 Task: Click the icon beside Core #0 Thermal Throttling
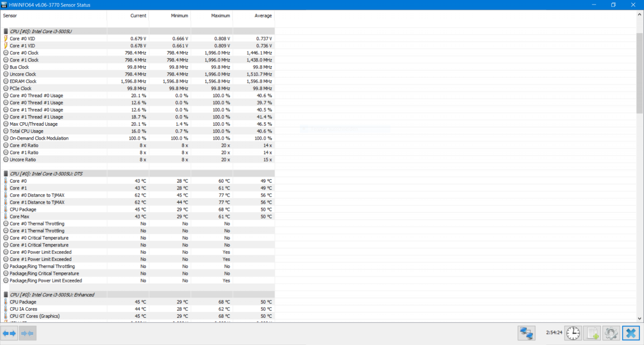[6, 223]
